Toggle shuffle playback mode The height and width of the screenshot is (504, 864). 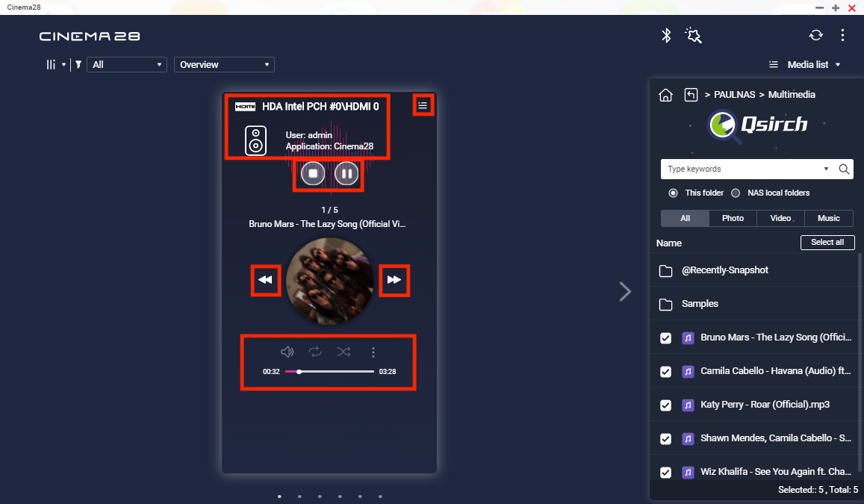pyautogui.click(x=344, y=352)
